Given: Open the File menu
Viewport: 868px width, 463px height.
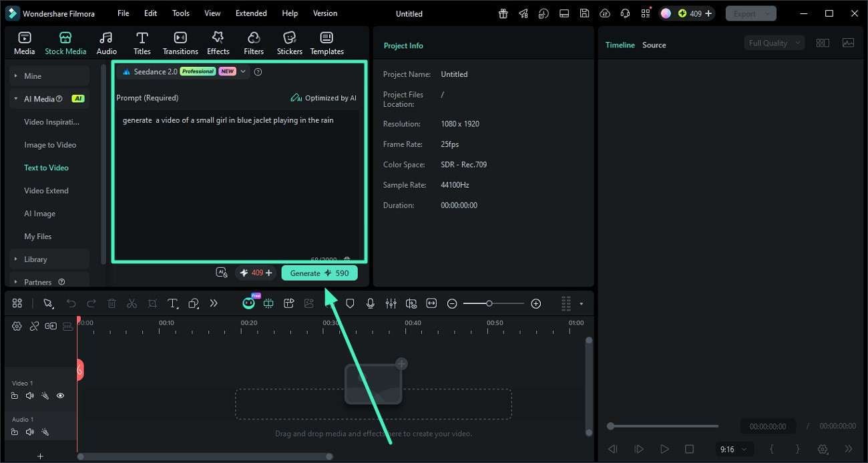Looking at the screenshot, I should (x=124, y=13).
